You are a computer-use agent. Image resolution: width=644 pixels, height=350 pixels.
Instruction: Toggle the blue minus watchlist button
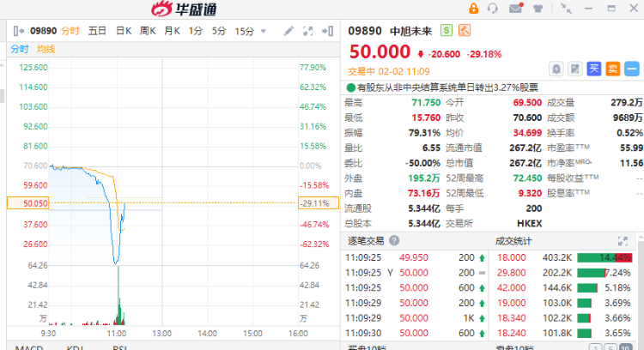coord(631,68)
